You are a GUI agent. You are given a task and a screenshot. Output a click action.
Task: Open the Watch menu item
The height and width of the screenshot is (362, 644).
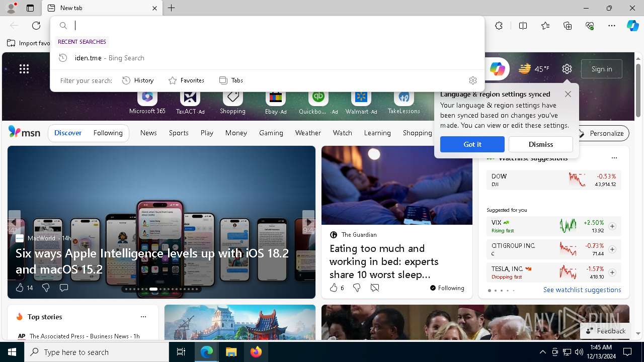(343, 133)
